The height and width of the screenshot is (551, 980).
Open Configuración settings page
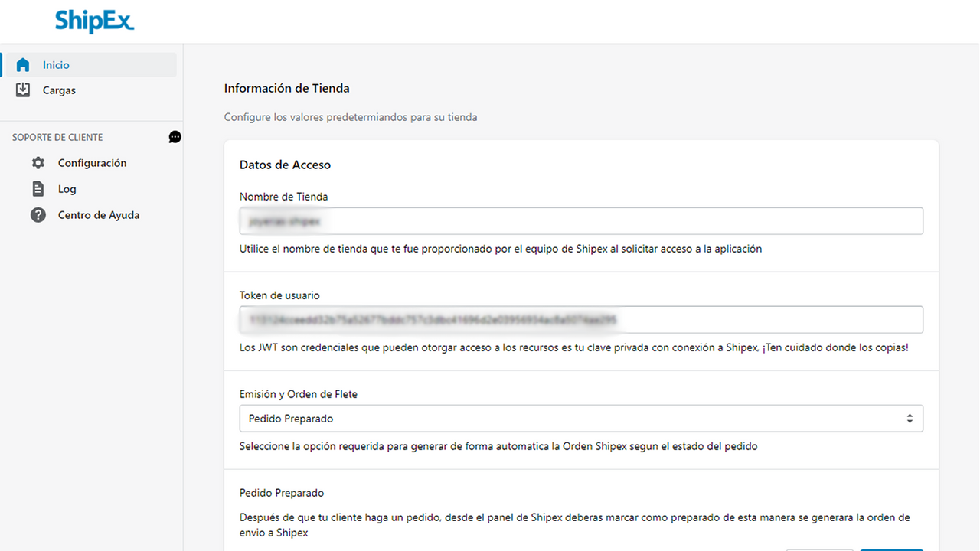coord(92,163)
